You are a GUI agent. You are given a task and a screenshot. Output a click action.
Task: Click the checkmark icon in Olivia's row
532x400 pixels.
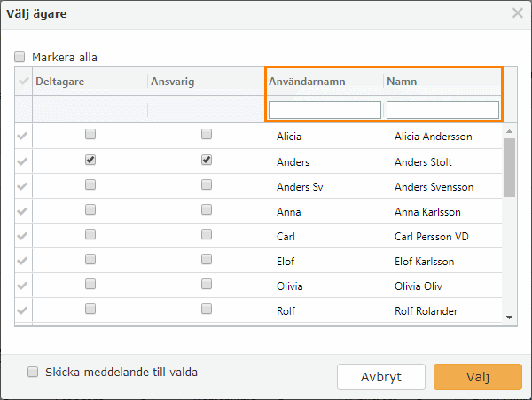coord(22,286)
